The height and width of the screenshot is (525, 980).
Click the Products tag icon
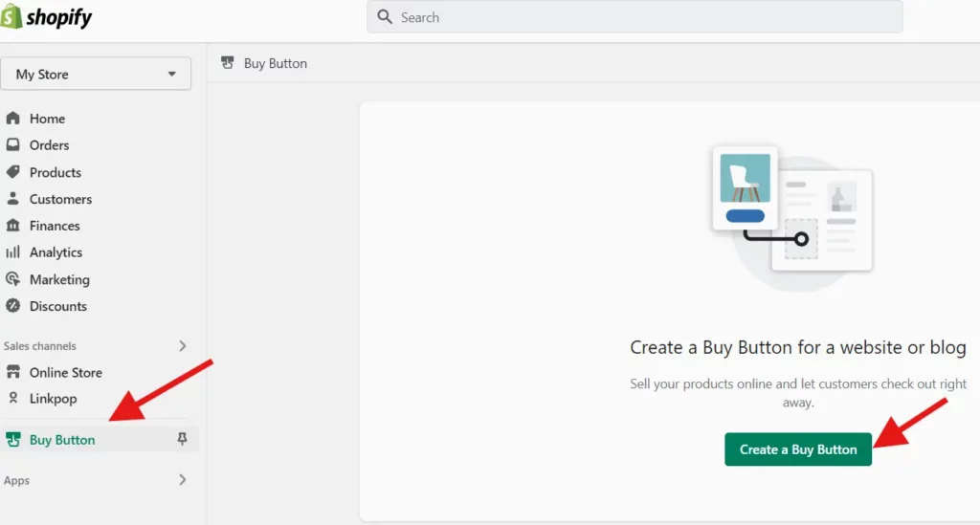pyautogui.click(x=12, y=172)
